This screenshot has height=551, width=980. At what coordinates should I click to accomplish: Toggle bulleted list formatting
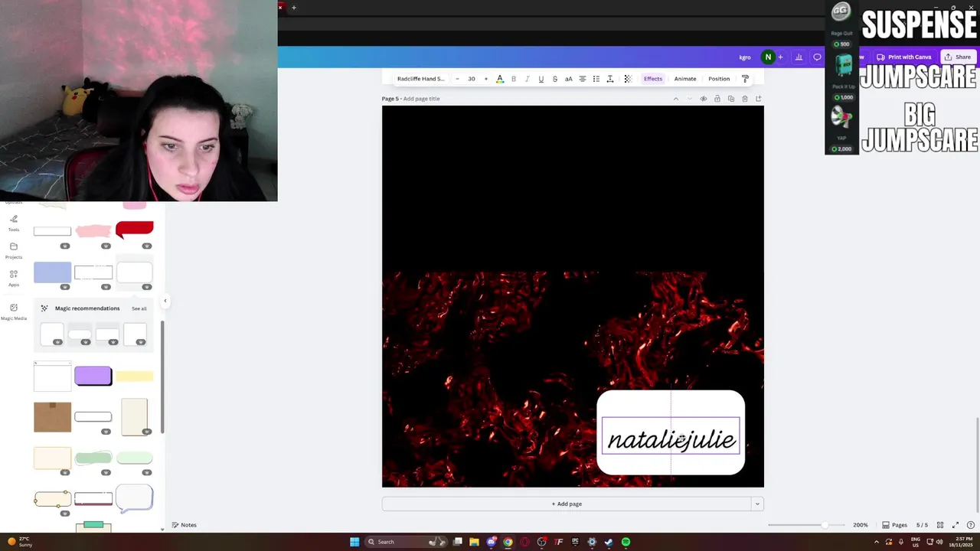tap(596, 79)
